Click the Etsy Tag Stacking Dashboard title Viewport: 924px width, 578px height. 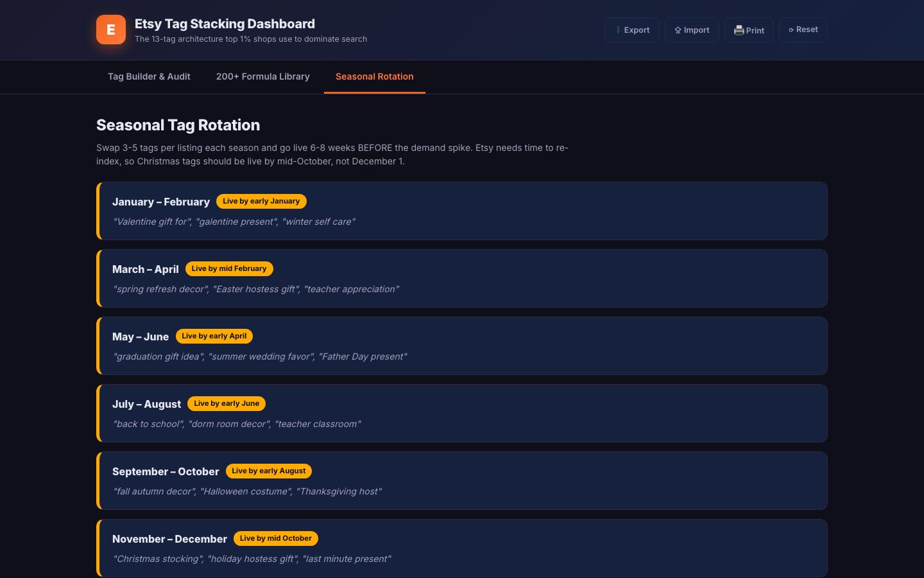click(x=225, y=24)
